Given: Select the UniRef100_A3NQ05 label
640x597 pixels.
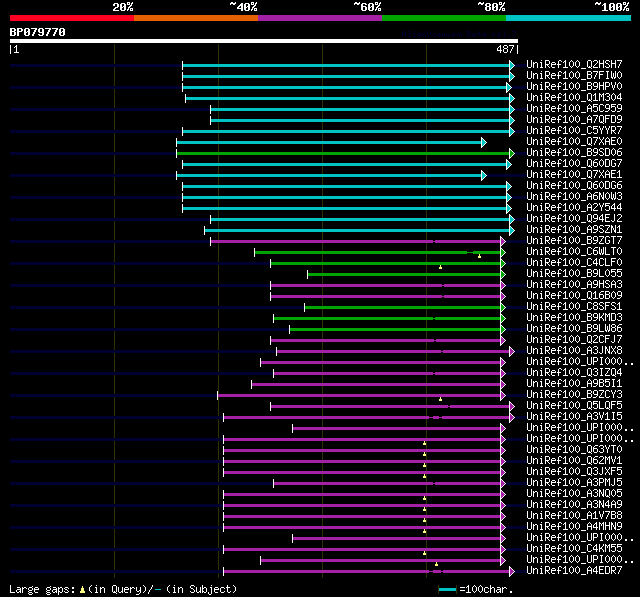Looking at the screenshot, I should pos(574,494).
